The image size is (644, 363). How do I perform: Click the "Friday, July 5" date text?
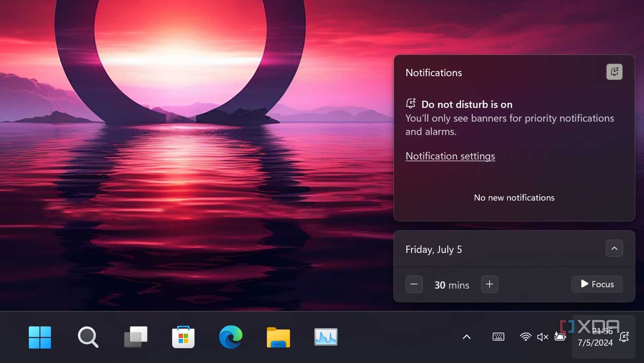(x=434, y=249)
